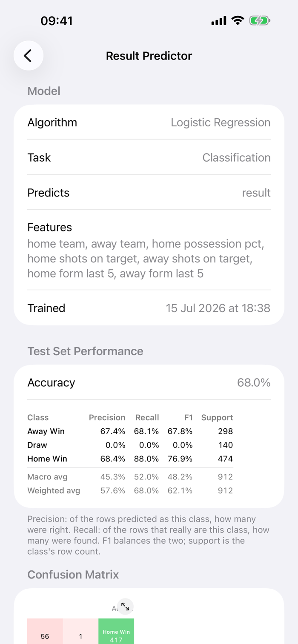Select the Away Win class row
Image resolution: width=298 pixels, height=644 pixels.
pos(130,431)
